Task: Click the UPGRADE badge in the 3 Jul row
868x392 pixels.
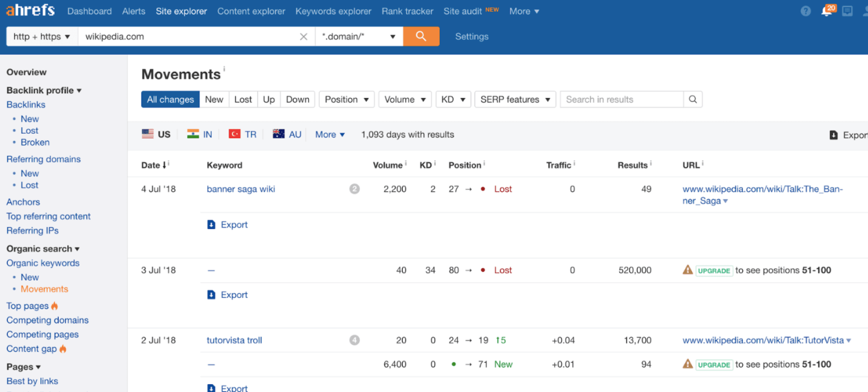Action: click(714, 270)
